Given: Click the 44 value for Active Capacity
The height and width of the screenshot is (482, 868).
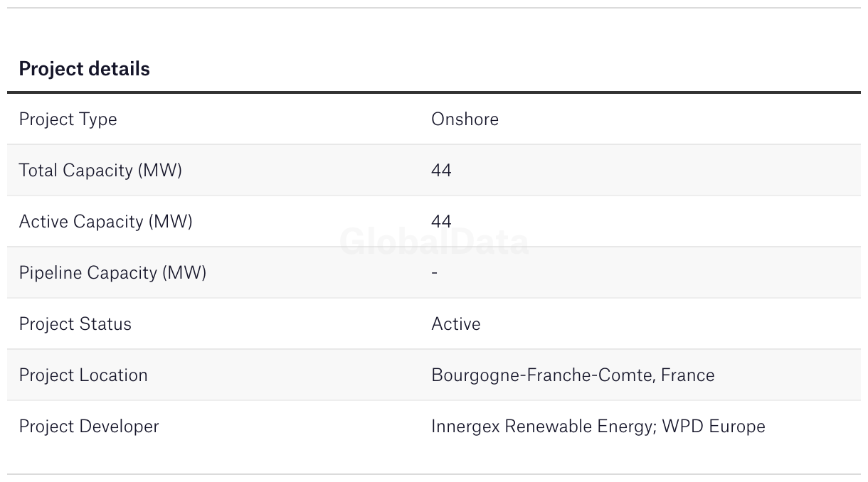Looking at the screenshot, I should (x=441, y=221).
